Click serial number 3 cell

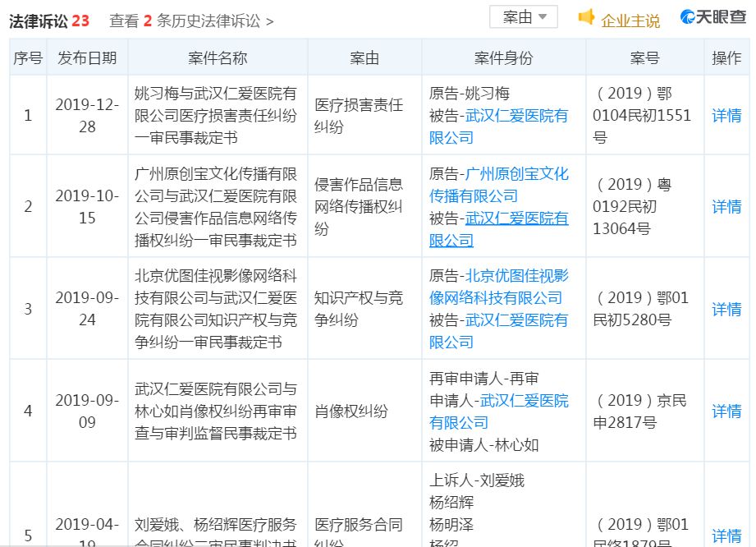click(28, 309)
